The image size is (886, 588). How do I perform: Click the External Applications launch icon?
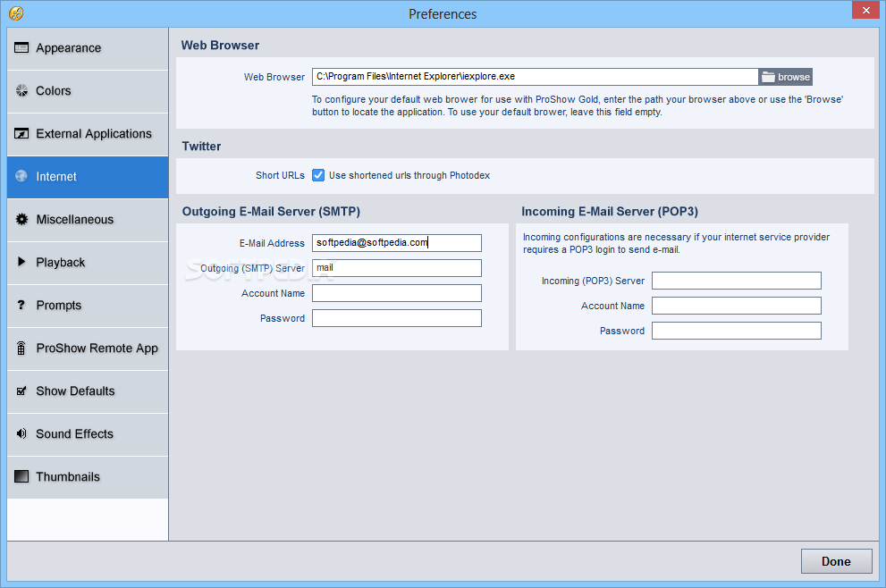[21, 133]
